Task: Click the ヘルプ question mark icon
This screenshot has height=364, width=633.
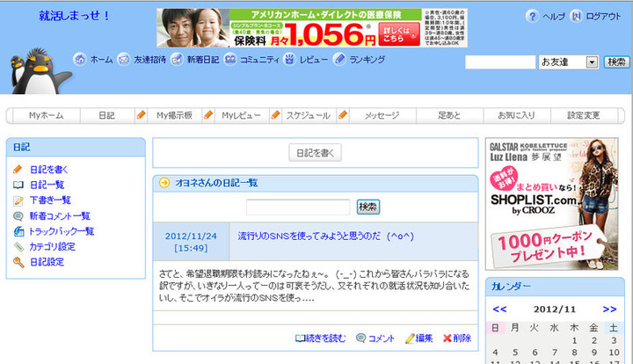Action: point(532,17)
